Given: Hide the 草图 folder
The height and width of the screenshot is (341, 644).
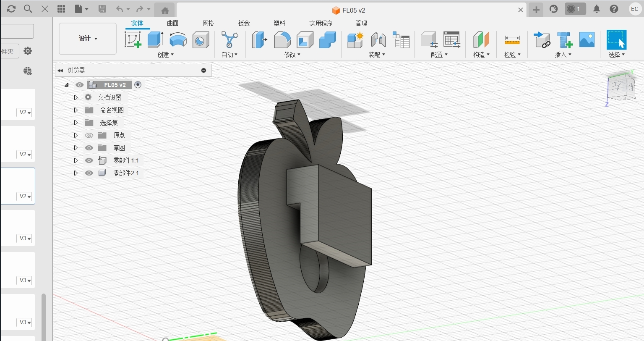Looking at the screenshot, I should pyautogui.click(x=89, y=148).
